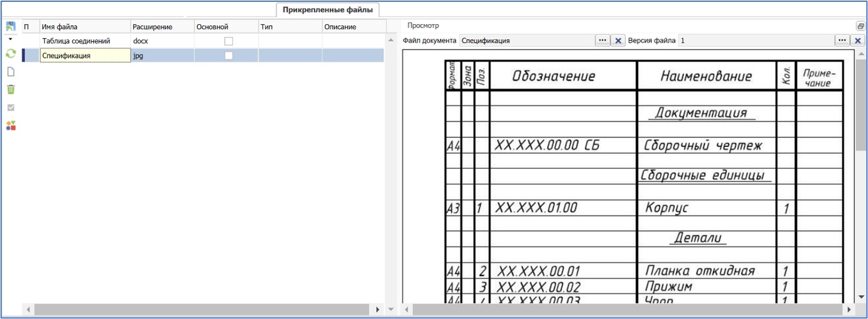Clear the Версия файла field with X
This screenshot has width=868, height=319.
857,41
